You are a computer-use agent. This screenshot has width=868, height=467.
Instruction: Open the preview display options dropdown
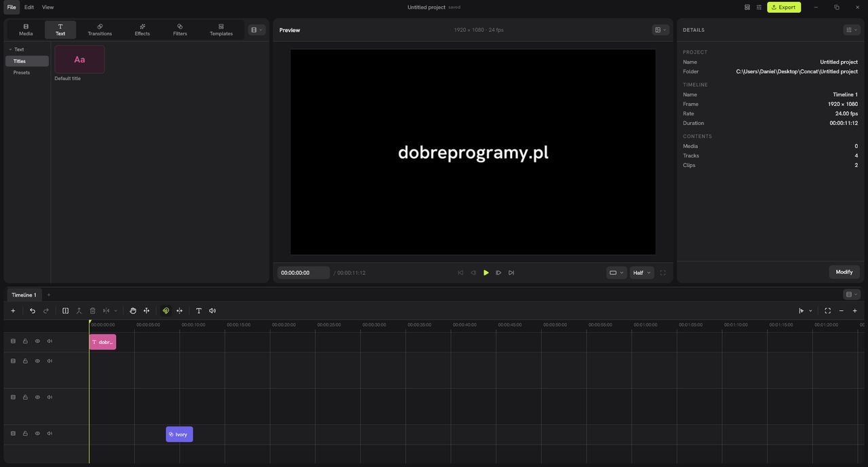(x=660, y=30)
